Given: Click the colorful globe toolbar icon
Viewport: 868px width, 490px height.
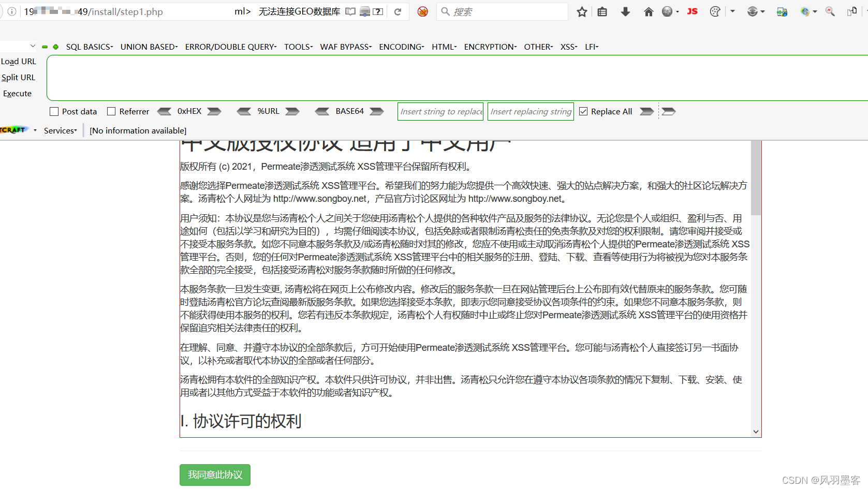Looking at the screenshot, I should 805,11.
